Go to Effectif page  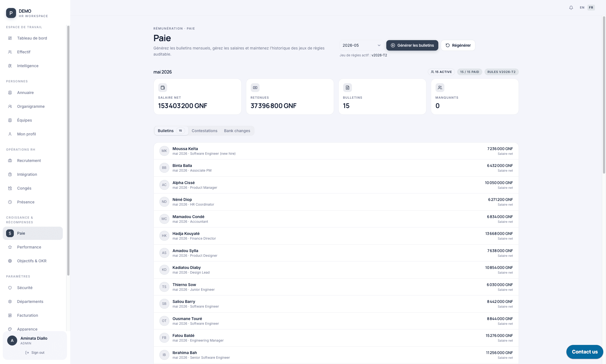click(33, 52)
